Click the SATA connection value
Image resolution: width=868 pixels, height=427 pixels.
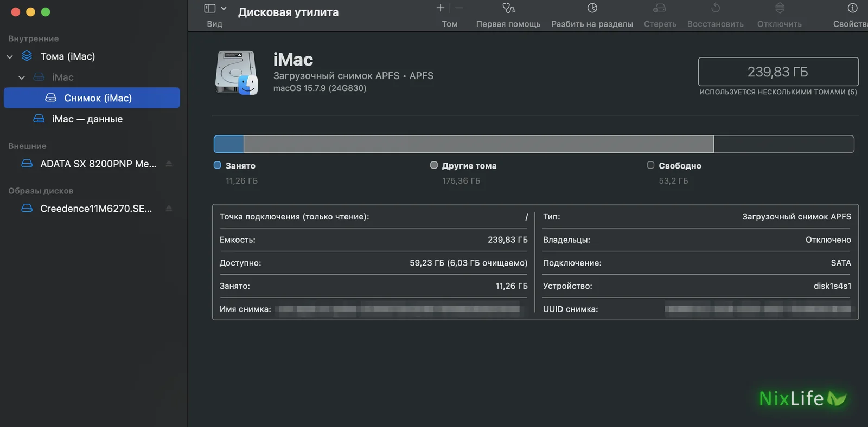[841, 263]
